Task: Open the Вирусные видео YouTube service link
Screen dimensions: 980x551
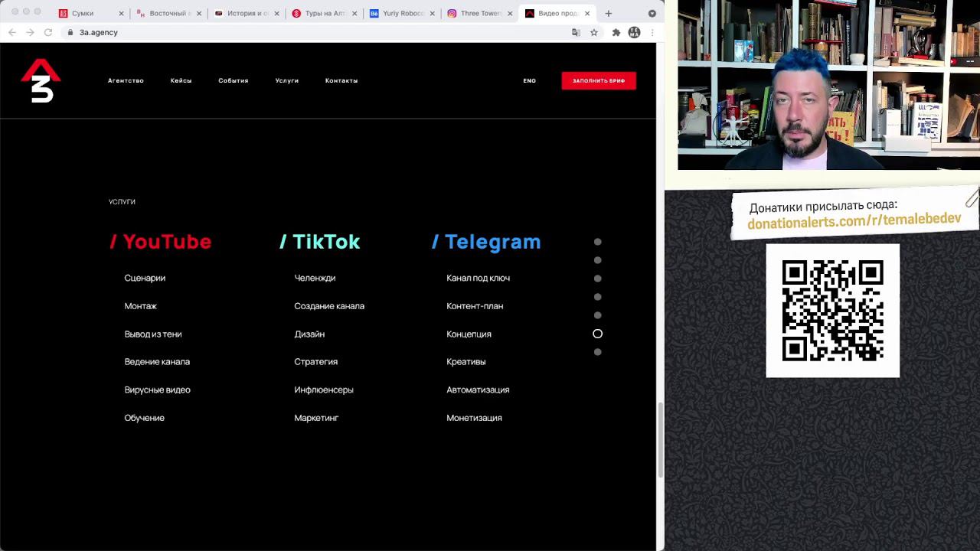Action: coord(157,390)
